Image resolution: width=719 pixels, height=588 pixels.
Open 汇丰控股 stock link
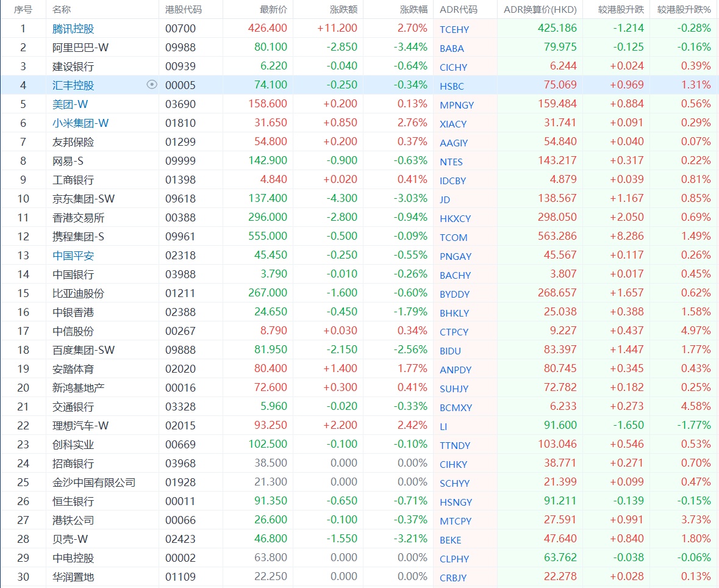[x=73, y=85]
